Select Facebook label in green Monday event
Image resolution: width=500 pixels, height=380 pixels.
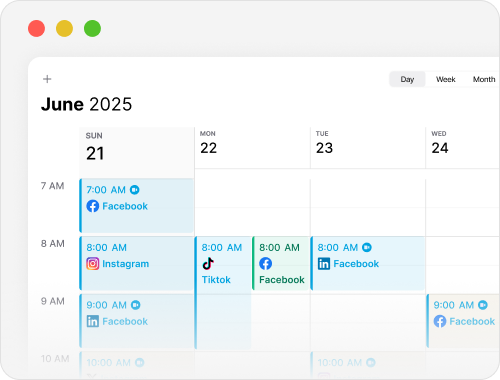pos(282,280)
